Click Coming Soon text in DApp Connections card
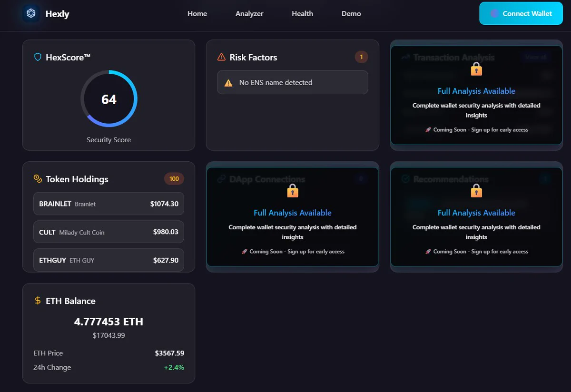The width and height of the screenshot is (571, 392). tap(297, 251)
